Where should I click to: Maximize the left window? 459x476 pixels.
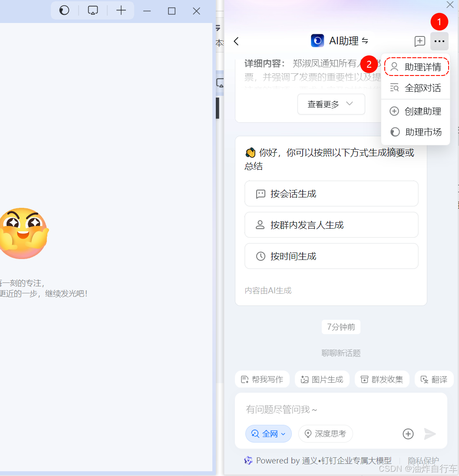coord(172,11)
